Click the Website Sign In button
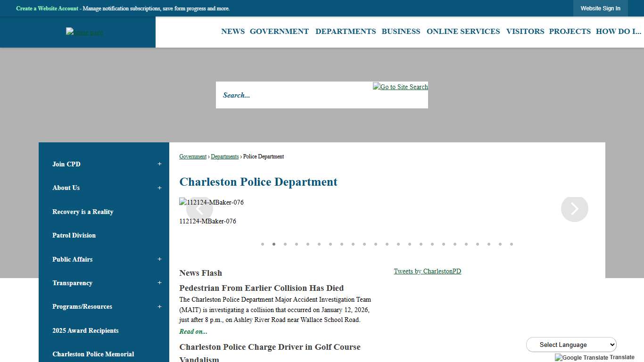The image size is (644, 362). [600, 8]
